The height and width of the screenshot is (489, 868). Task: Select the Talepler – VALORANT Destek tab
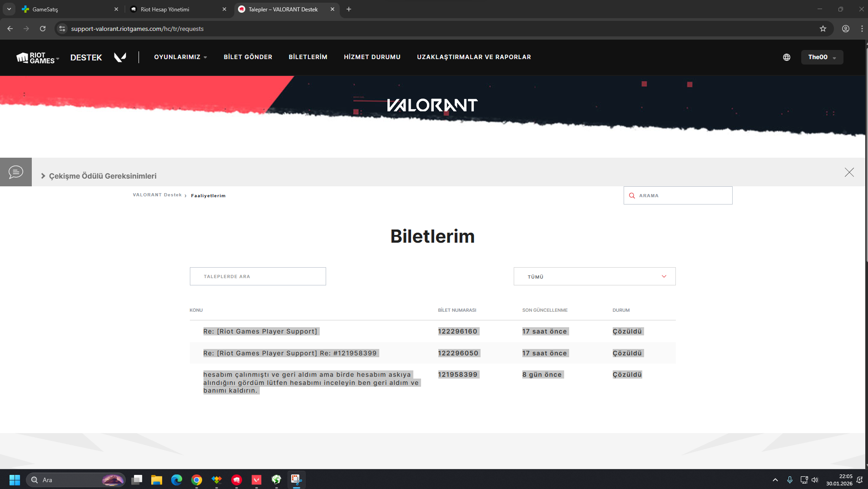tap(286, 9)
